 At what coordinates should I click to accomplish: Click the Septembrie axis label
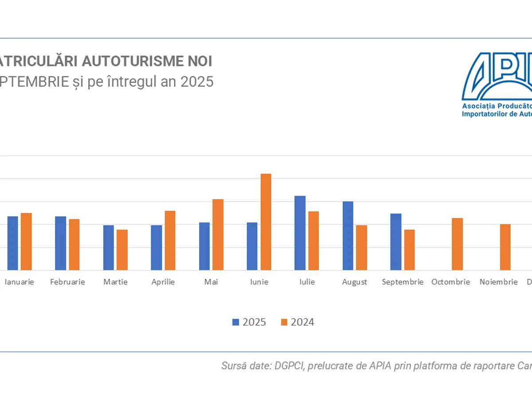pos(403,282)
